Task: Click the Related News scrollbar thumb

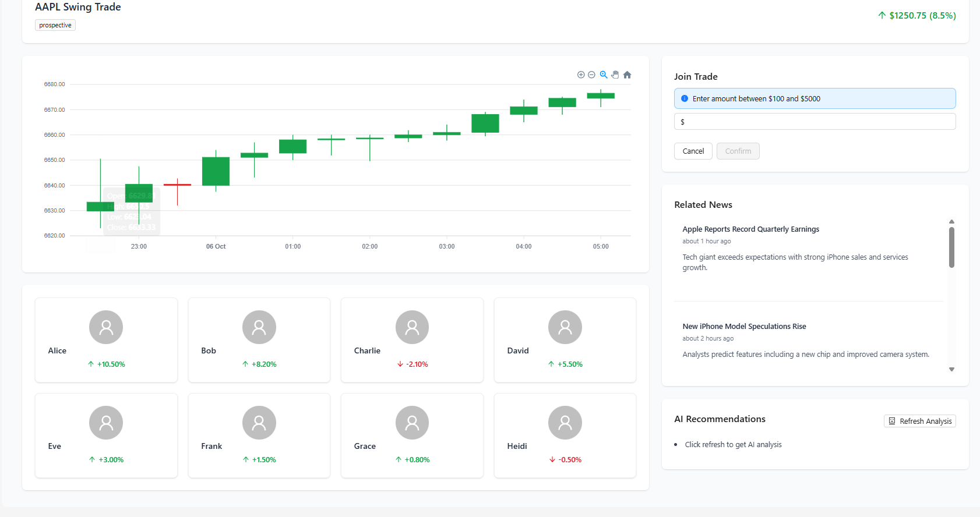Action: (951, 247)
